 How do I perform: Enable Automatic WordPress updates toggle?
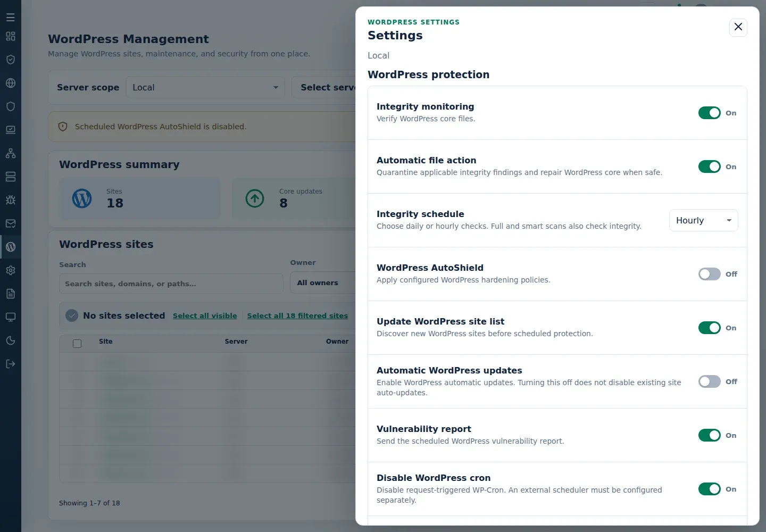click(x=710, y=381)
